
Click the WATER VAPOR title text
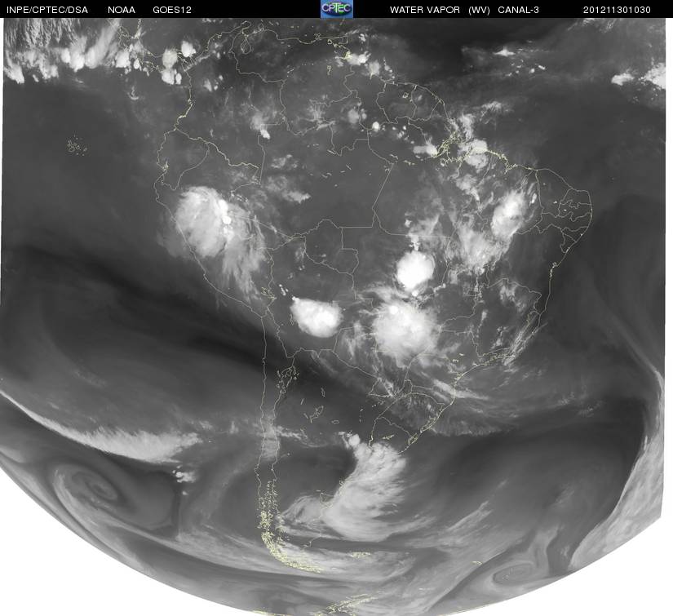(x=424, y=10)
